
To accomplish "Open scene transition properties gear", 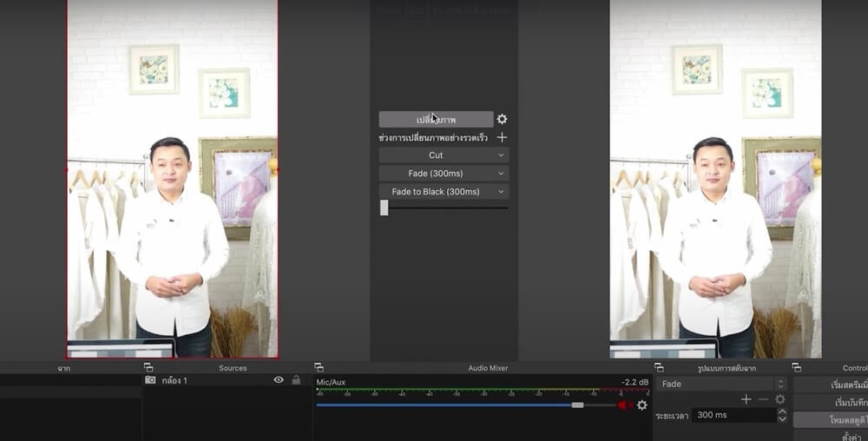I will 780,399.
